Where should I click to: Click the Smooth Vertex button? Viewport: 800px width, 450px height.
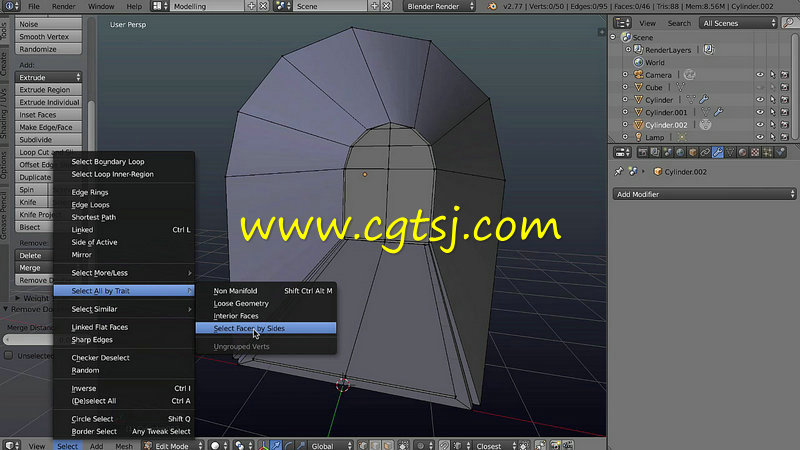coord(48,36)
